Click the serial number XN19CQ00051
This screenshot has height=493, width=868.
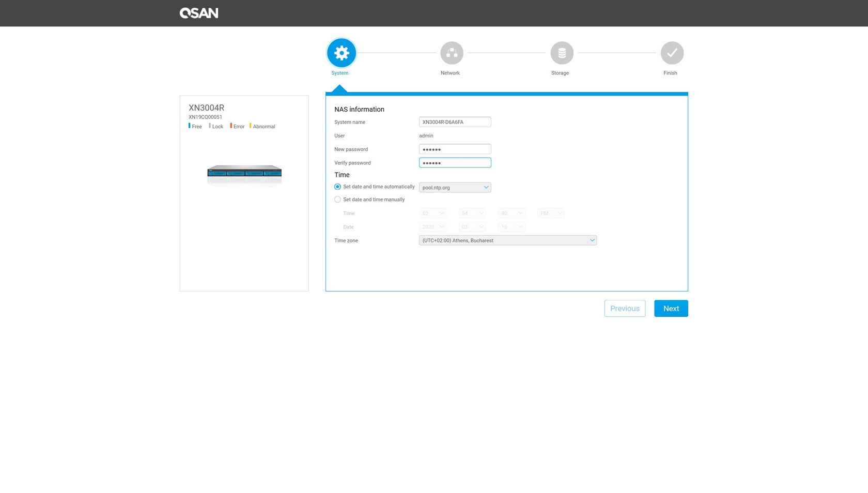pos(205,117)
